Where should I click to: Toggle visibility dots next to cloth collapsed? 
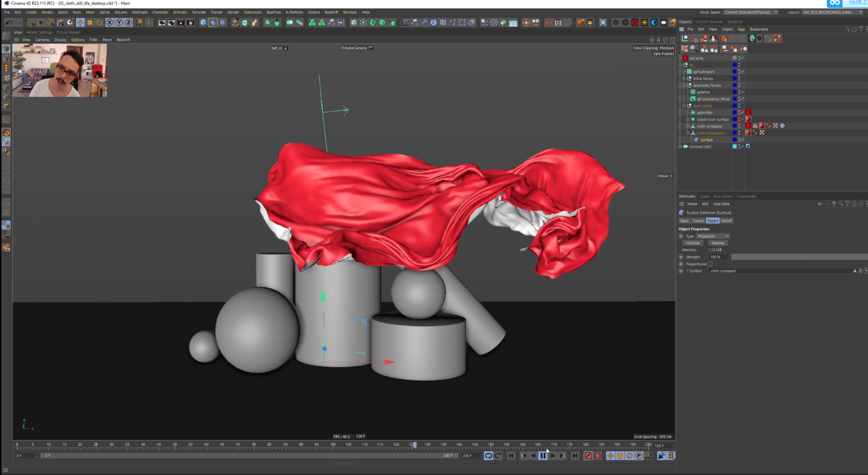pyautogui.click(x=739, y=126)
